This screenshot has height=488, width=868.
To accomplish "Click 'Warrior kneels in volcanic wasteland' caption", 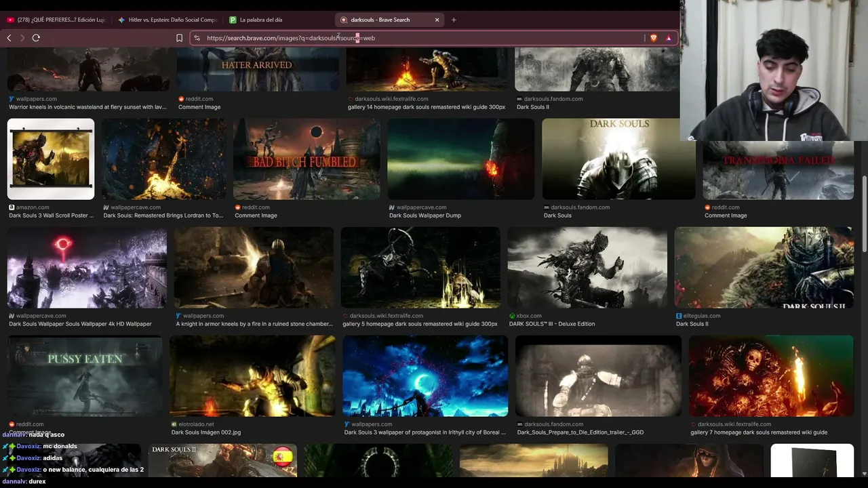I will click(87, 107).
